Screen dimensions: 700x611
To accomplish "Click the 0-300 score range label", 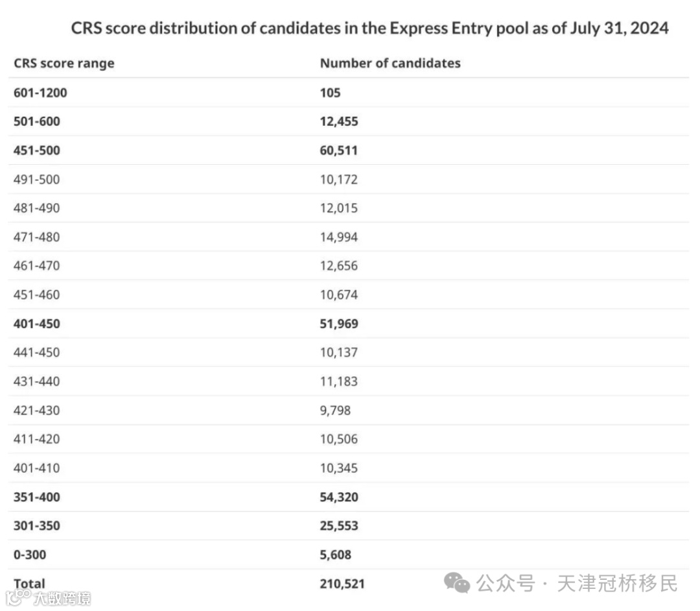I will pyautogui.click(x=30, y=555).
